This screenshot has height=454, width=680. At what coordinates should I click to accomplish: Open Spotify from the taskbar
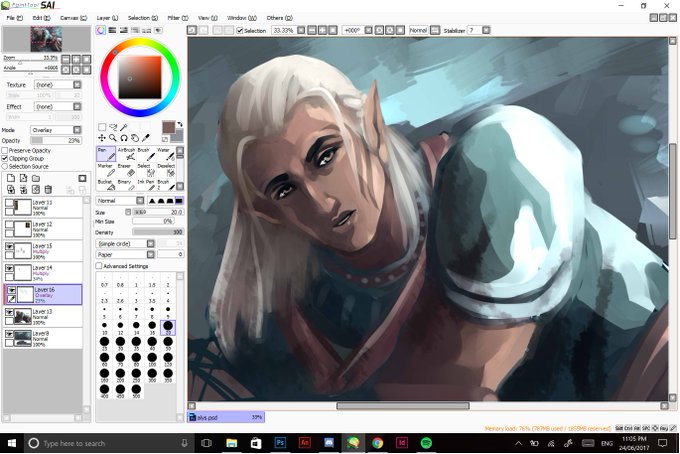coord(426,443)
